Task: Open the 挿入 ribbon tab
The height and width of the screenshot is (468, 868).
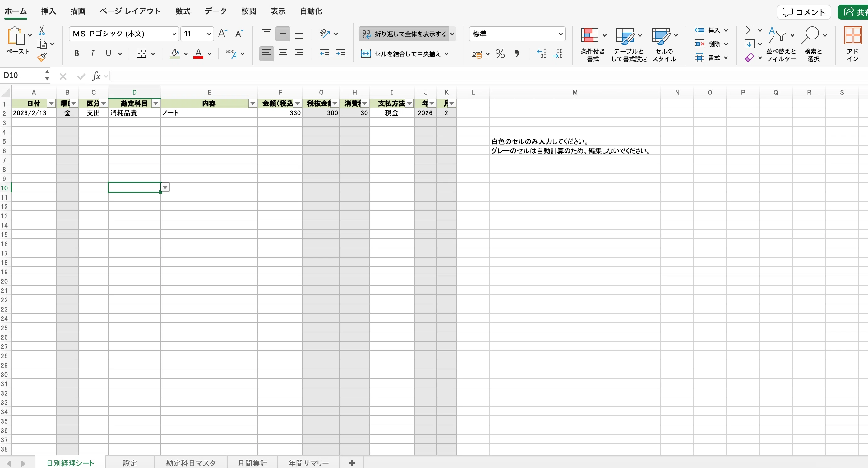Action: click(x=48, y=11)
